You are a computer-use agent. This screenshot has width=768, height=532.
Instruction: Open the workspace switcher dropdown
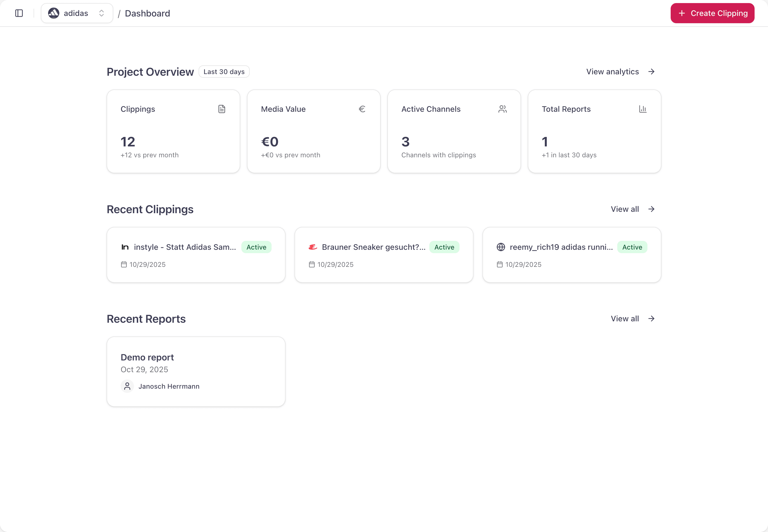pos(102,13)
